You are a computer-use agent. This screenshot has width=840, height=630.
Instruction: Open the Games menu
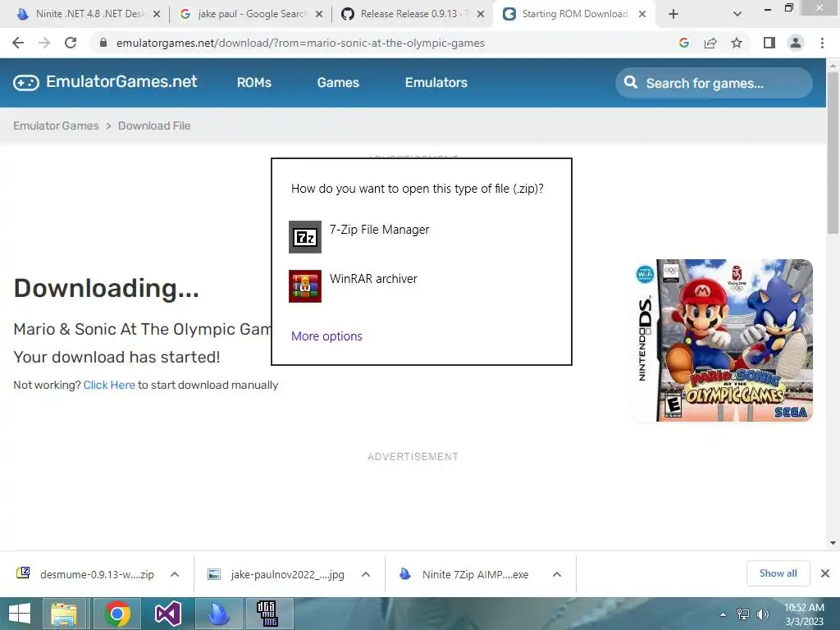pyautogui.click(x=338, y=83)
